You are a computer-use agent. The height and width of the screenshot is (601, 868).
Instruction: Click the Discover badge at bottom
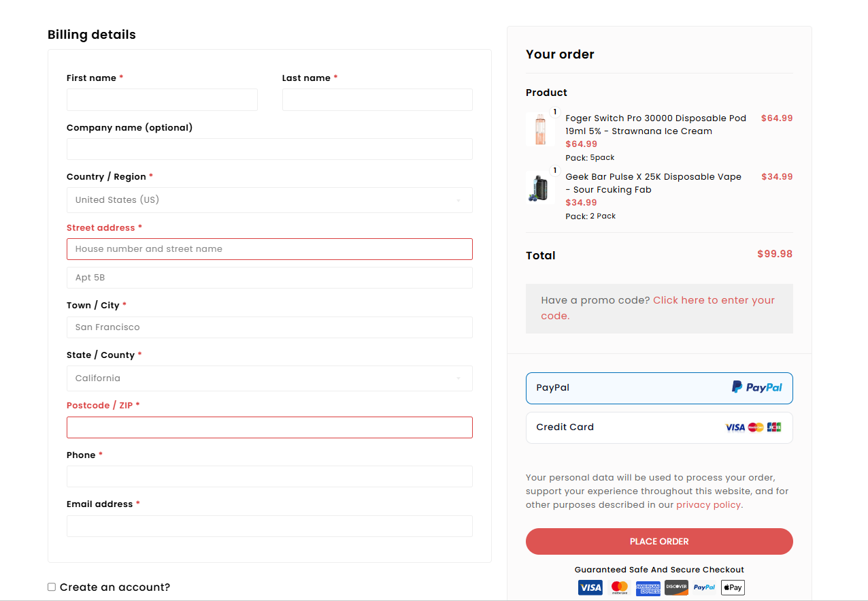point(676,587)
